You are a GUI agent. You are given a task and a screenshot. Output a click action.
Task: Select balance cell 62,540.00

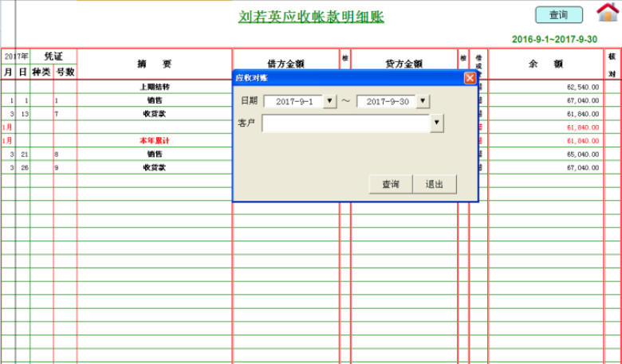point(545,87)
